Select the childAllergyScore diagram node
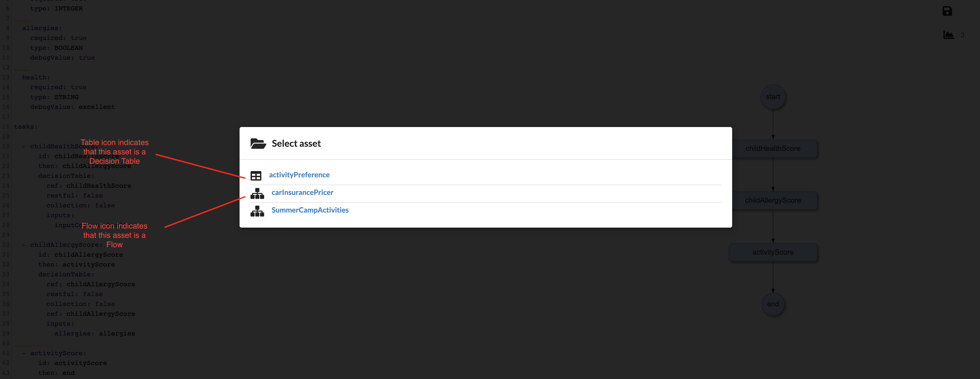This screenshot has height=379, width=980. pos(773,201)
